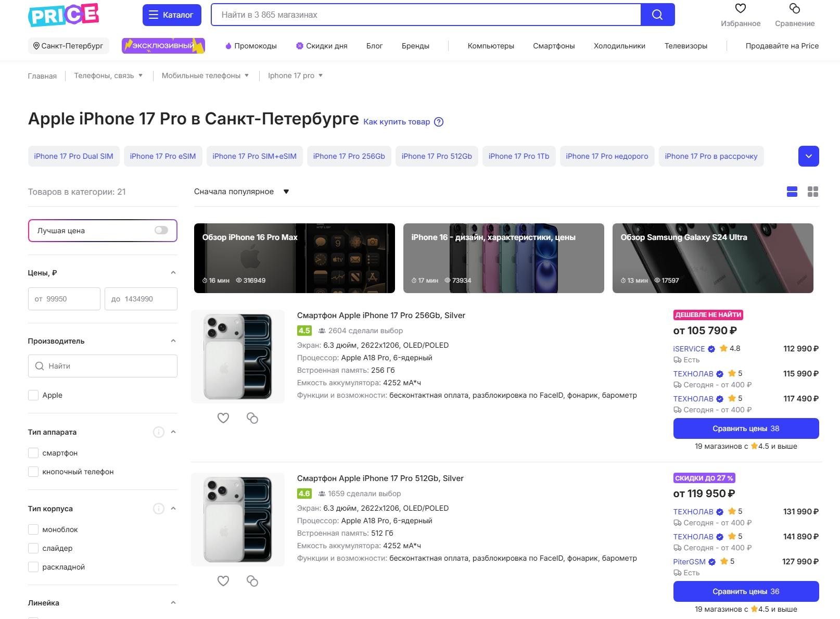Switch to grid view layout
Screen dimensions: 840x619
pyautogui.click(x=812, y=192)
